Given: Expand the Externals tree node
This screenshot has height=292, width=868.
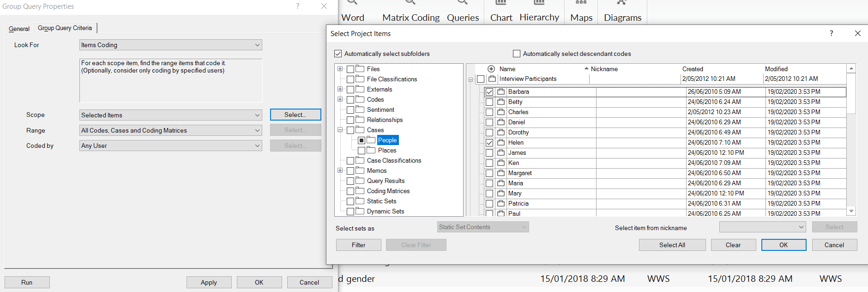Looking at the screenshot, I should pos(340,89).
